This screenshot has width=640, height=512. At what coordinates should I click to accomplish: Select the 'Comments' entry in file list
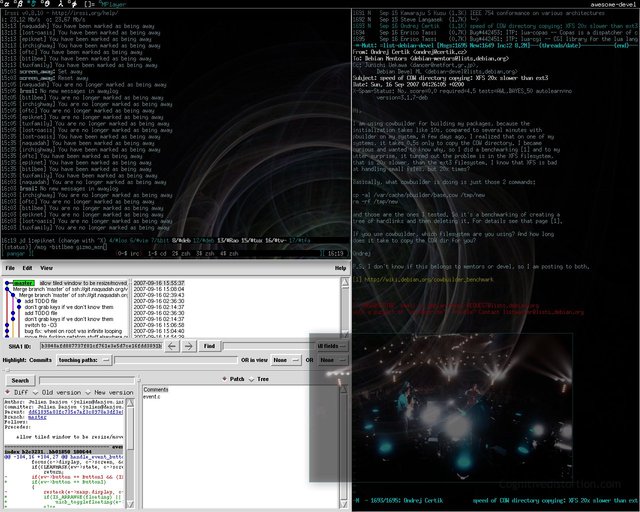click(156, 390)
